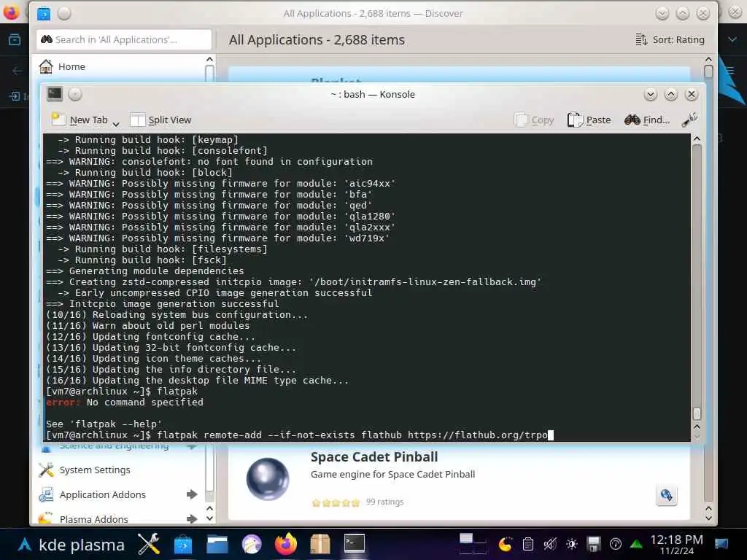
Task: Install Space Cadet Pinball via download button
Action: (x=666, y=495)
